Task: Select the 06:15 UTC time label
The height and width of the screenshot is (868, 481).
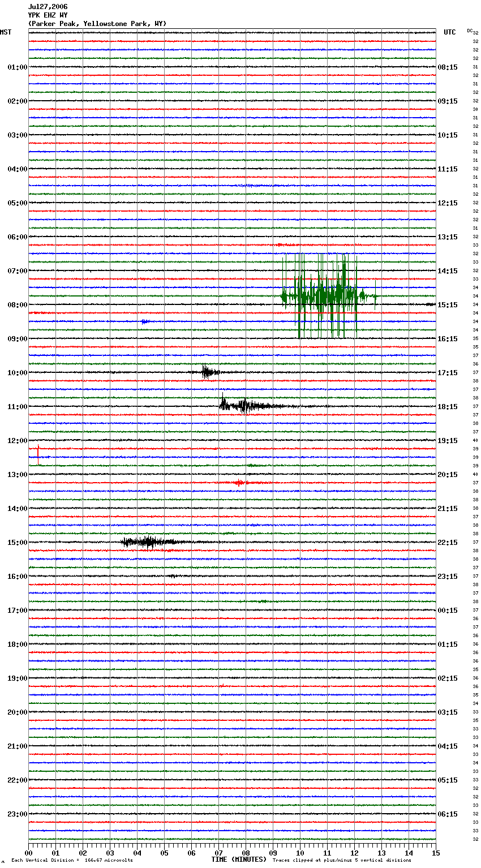Action: 448,814
